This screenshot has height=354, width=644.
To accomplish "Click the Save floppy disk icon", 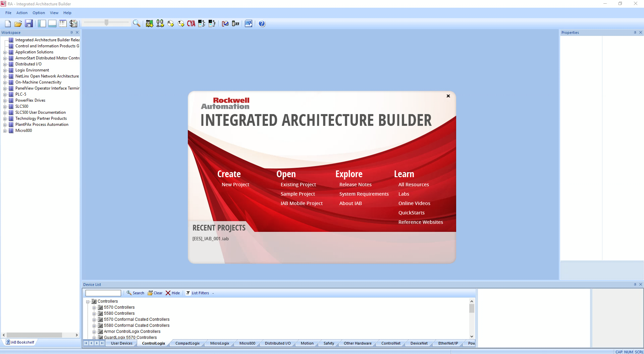I will point(29,23).
